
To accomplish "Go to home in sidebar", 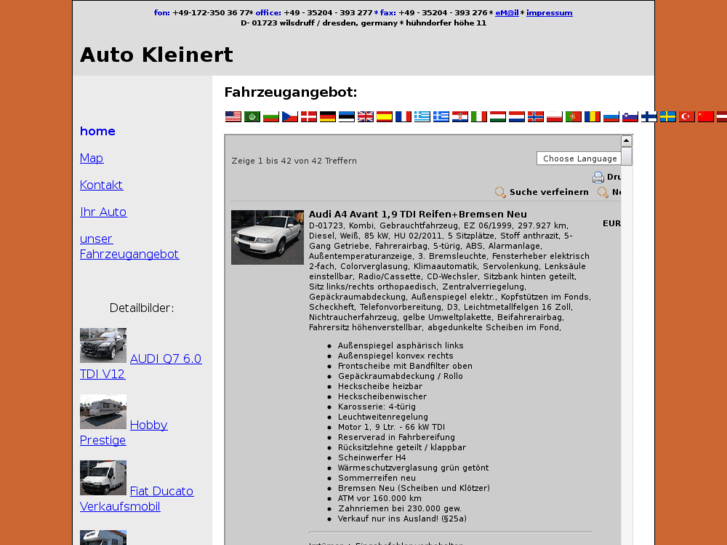I will pos(97,131).
